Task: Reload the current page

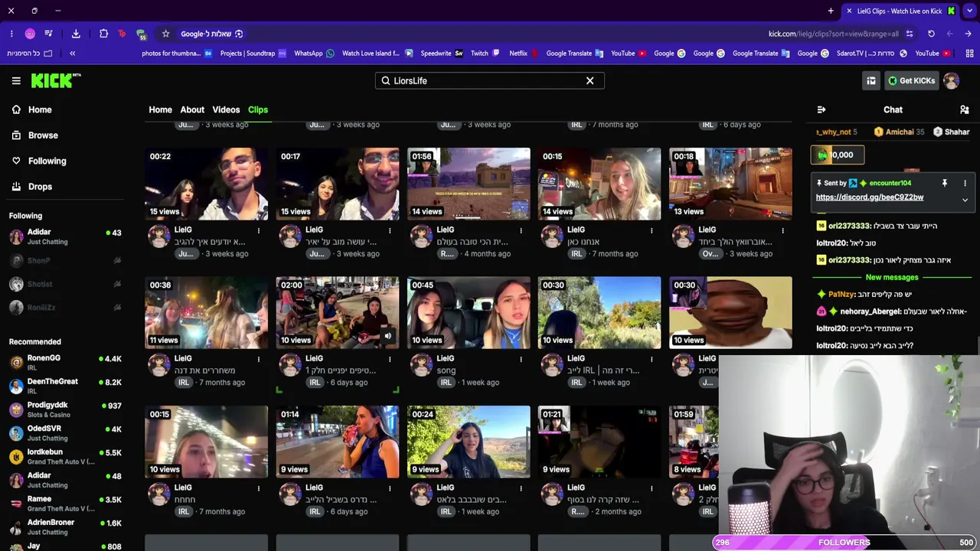Action: tap(931, 34)
